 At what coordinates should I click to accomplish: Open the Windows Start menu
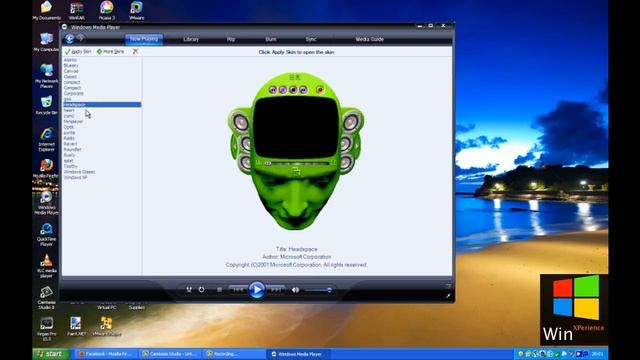click(x=50, y=354)
